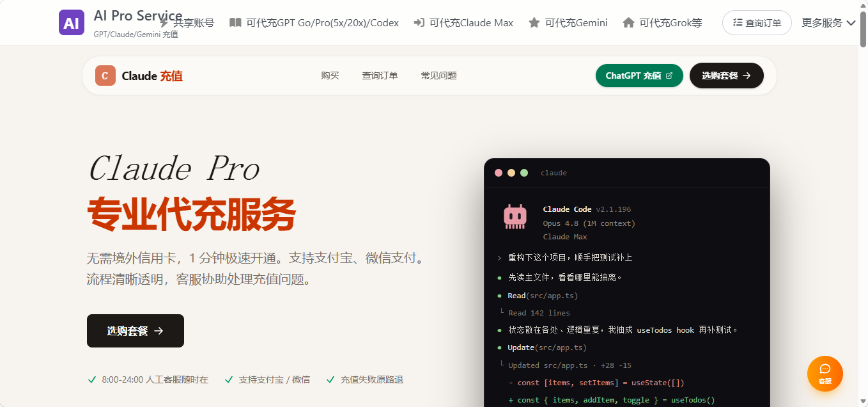Viewport: 868px width, 407px height.
Task: Click the 'Claude Max' terminal line
Action: click(565, 237)
